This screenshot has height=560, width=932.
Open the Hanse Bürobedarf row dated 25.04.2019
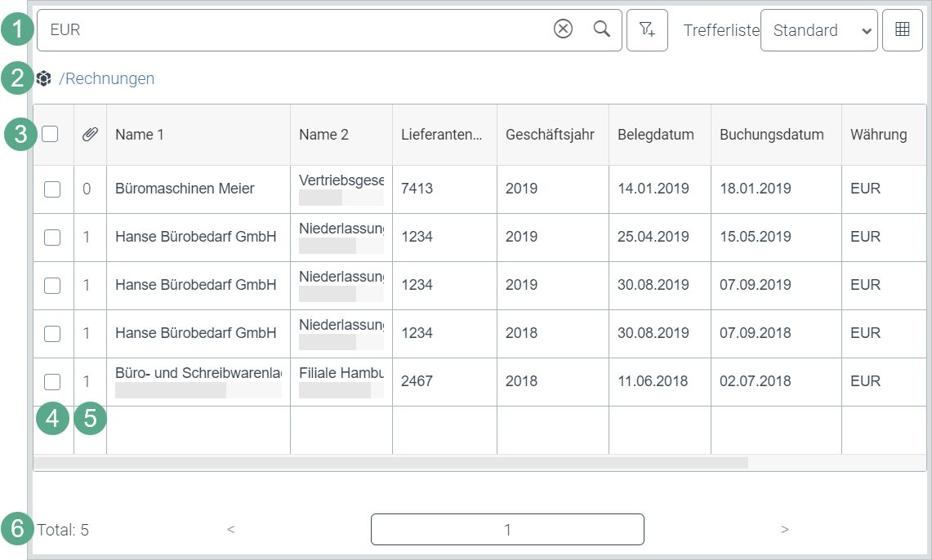195,237
